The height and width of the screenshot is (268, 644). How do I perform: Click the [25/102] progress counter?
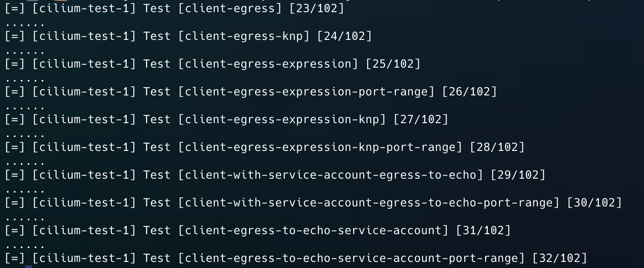click(x=393, y=64)
